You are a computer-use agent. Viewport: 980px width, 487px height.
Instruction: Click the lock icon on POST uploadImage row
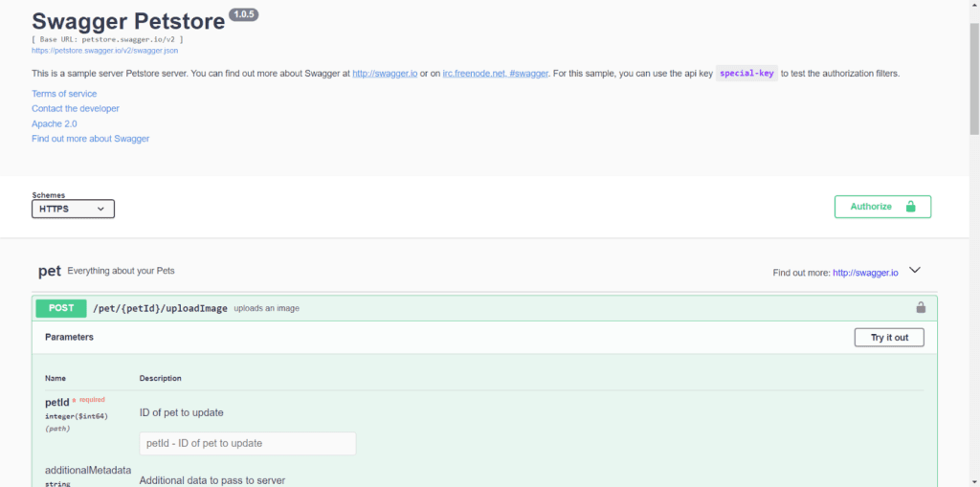point(921,308)
